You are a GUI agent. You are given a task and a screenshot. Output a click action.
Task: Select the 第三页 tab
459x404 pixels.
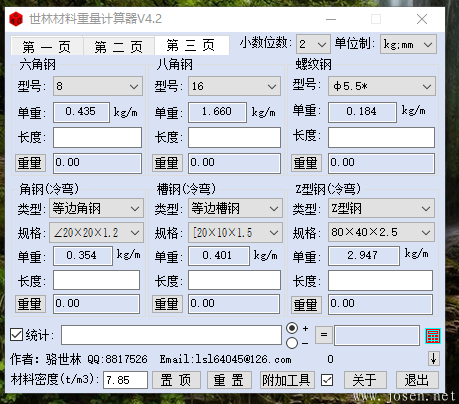click(x=192, y=45)
